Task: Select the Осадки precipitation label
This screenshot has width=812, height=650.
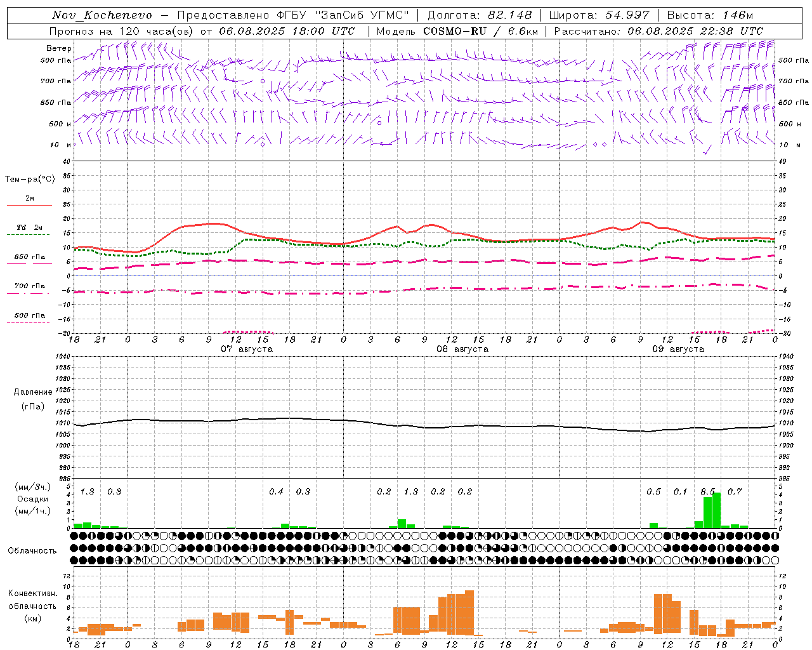Action: [33, 499]
